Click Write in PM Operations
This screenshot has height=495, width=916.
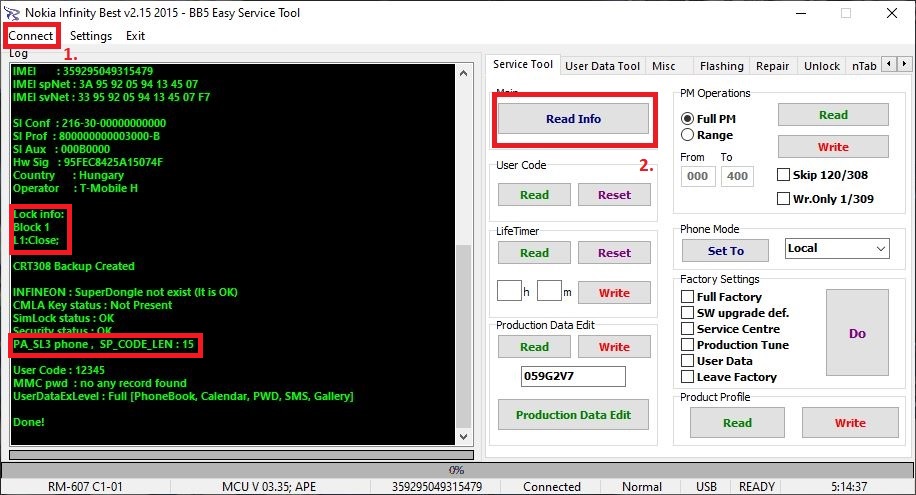833,147
